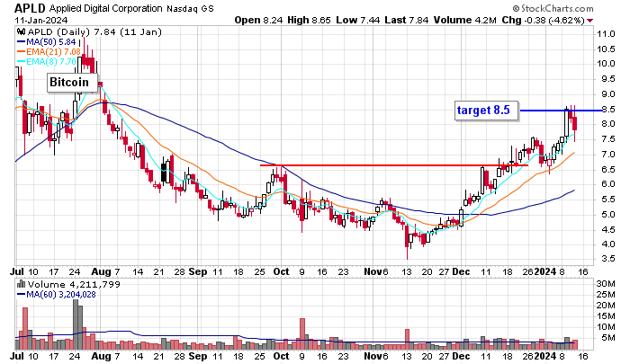Click the Volume 4.2M header value
630x364 pixels.
coord(465,20)
